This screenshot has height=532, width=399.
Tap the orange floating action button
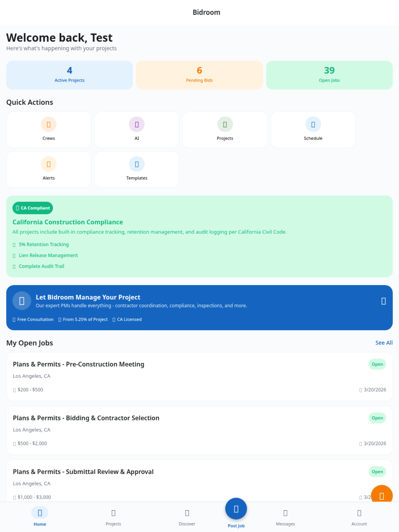tap(382, 493)
